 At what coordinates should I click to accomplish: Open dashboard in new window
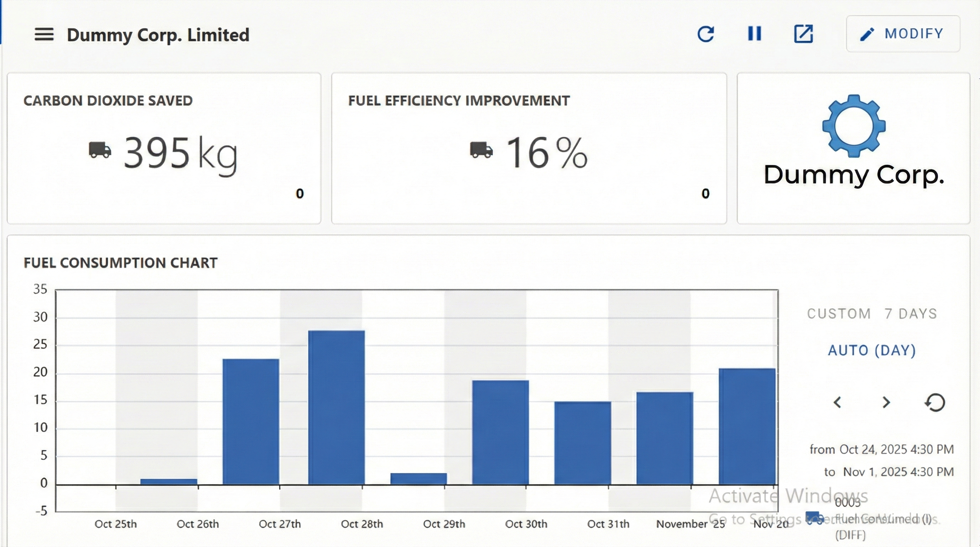point(803,34)
